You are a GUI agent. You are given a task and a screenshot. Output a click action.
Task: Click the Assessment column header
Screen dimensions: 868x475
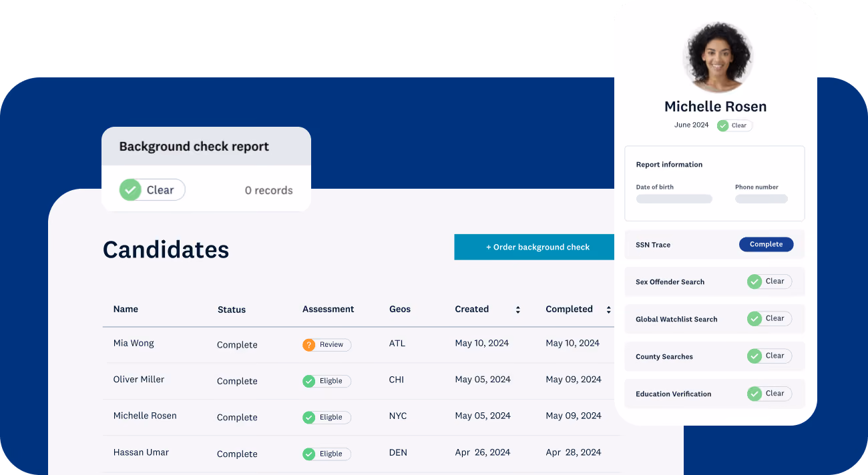(x=328, y=309)
